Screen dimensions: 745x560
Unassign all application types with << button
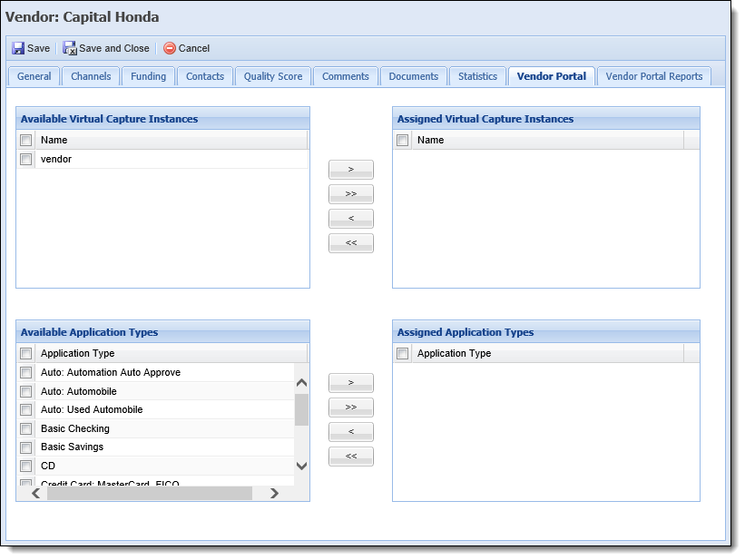click(351, 457)
